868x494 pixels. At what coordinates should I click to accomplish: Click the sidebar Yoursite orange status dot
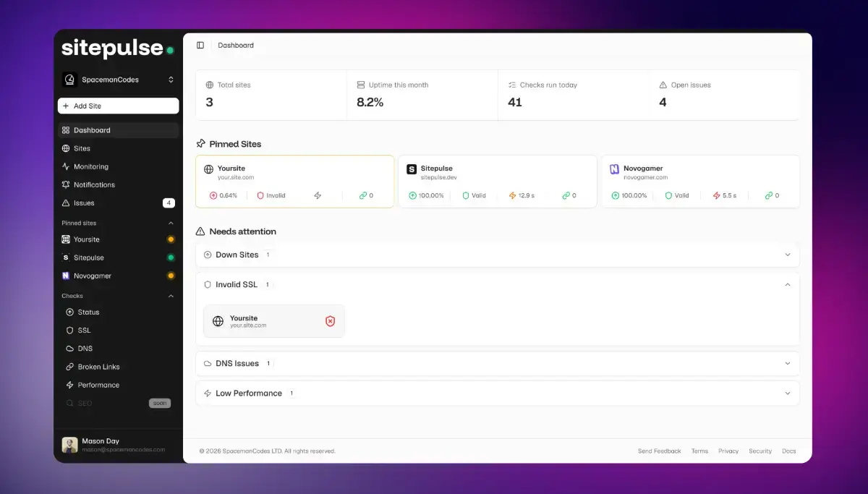pos(171,239)
